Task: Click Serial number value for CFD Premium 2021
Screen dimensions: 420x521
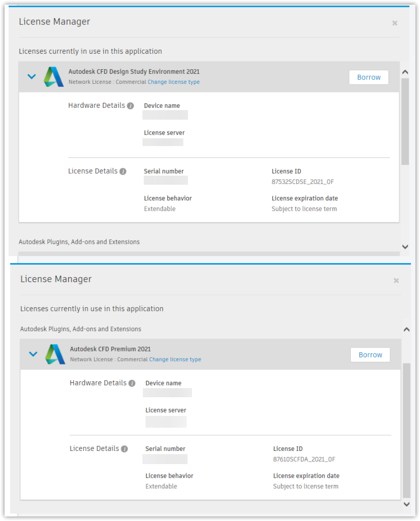Action: 165,459
